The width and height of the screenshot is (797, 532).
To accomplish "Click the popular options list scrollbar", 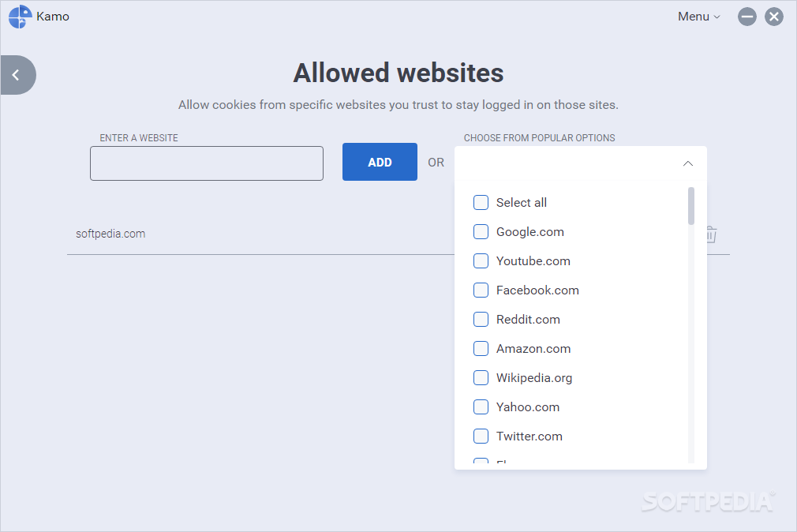I will (x=690, y=206).
